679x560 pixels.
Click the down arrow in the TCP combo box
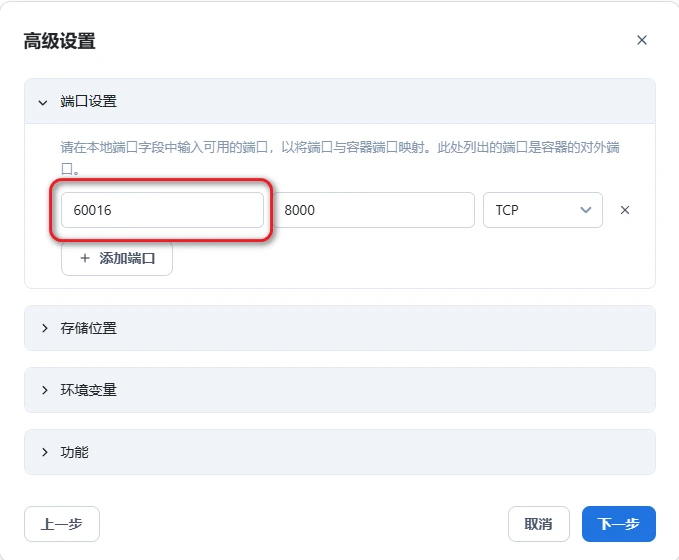tap(585, 211)
